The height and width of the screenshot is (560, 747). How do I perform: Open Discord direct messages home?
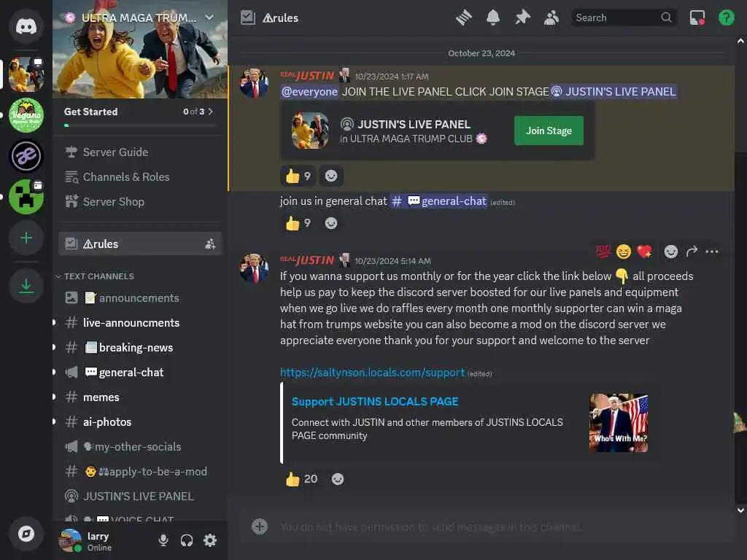click(x=26, y=26)
